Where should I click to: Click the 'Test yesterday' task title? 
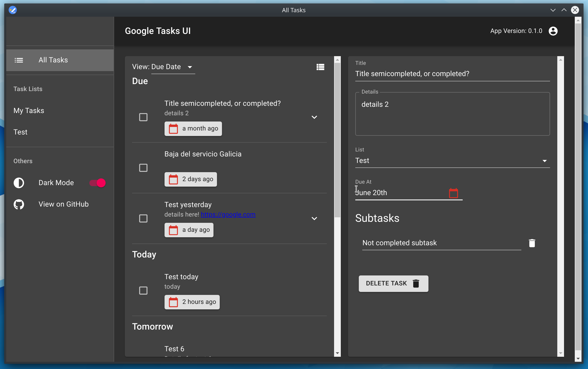[x=188, y=205]
